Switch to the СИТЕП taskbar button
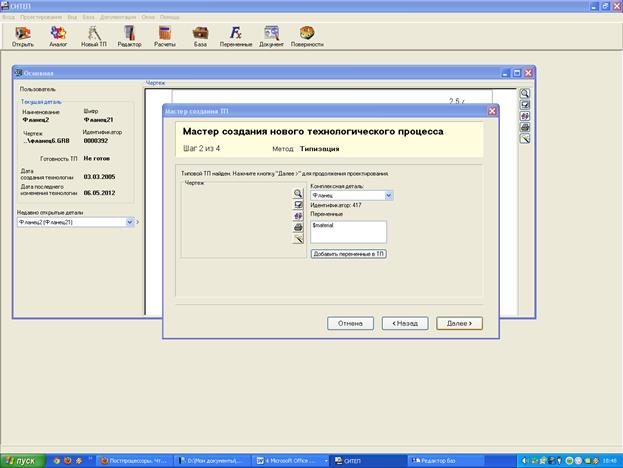This screenshot has height=468, width=623. [368, 461]
